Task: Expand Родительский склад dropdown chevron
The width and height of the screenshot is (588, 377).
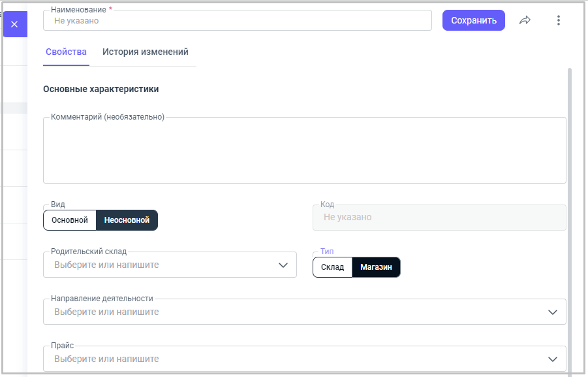Action: [x=283, y=265]
